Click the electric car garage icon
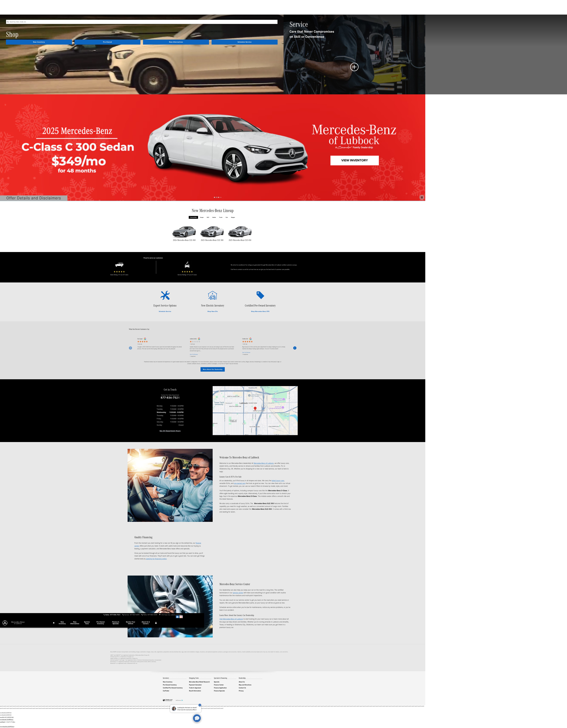 click(213, 295)
